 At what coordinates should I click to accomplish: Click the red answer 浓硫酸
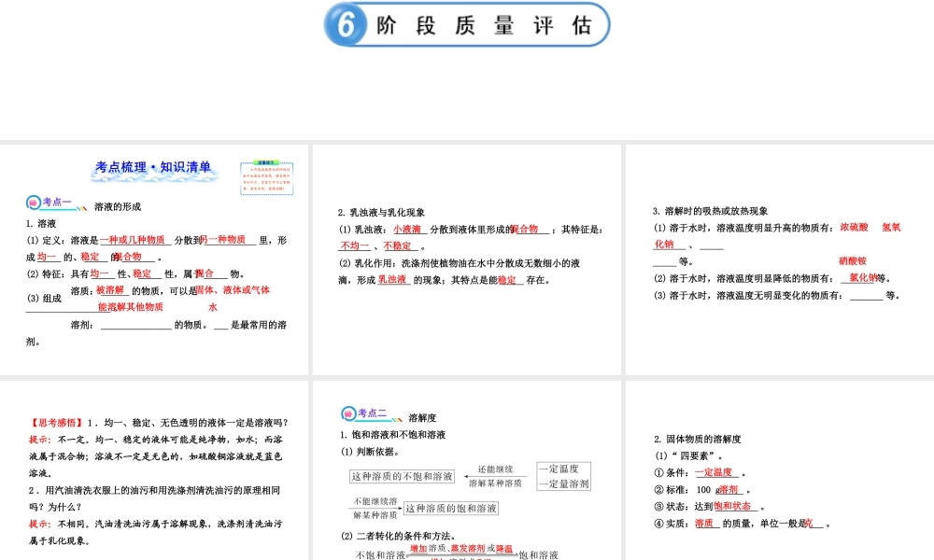point(855,228)
